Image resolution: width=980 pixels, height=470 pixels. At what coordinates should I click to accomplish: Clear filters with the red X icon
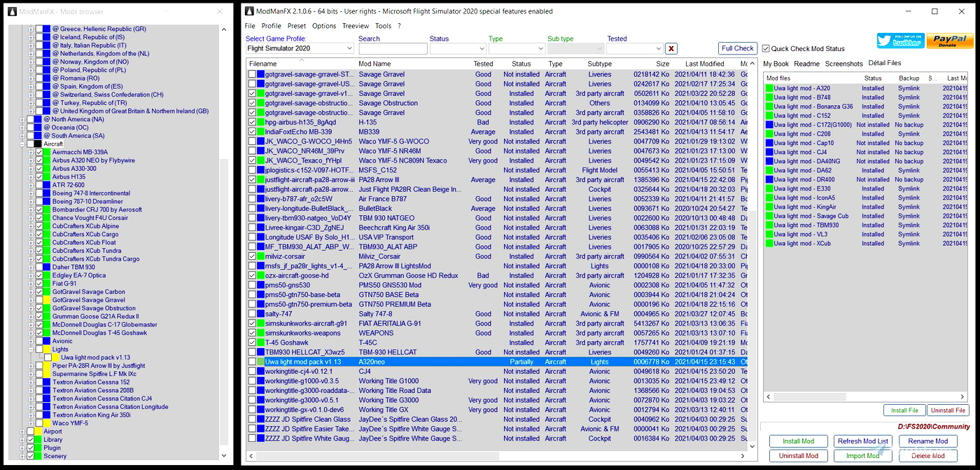click(x=671, y=48)
